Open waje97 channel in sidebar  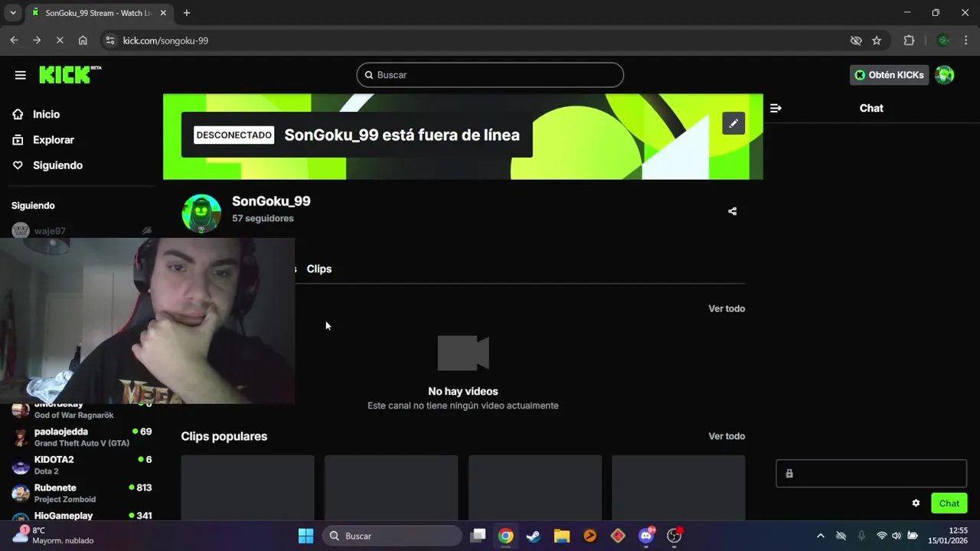click(81, 231)
